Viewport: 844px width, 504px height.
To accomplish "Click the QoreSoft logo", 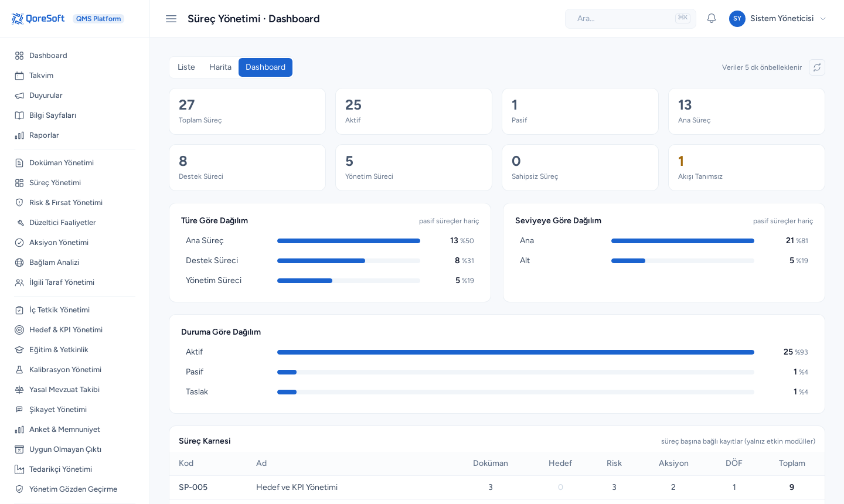I will (x=38, y=19).
